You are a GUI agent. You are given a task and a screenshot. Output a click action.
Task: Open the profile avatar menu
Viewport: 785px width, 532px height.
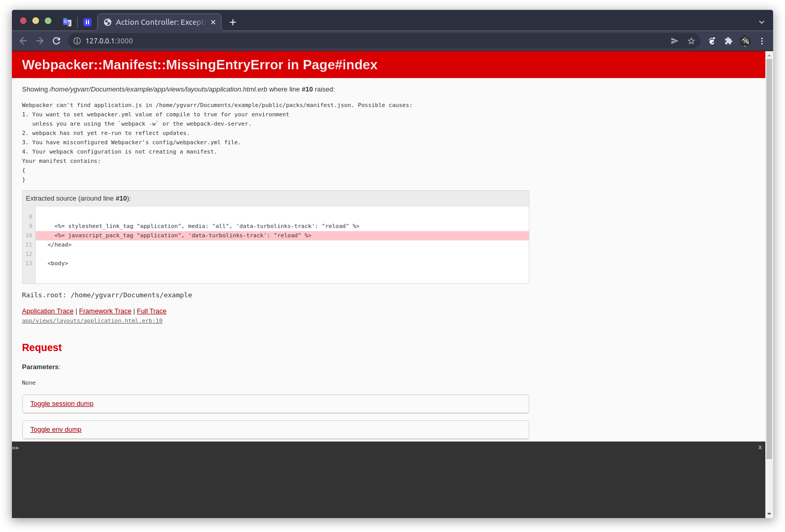(745, 41)
